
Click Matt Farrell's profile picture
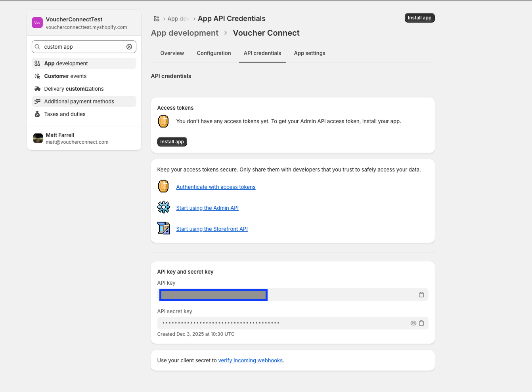[x=38, y=138]
